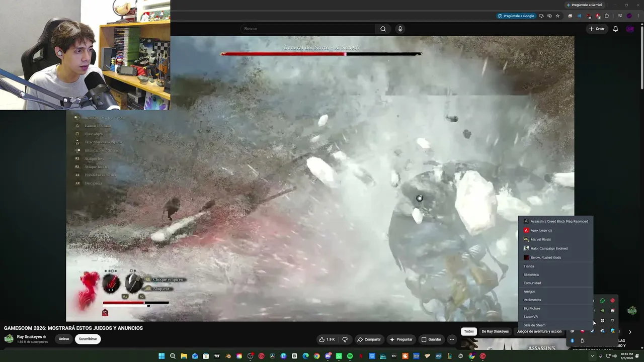
Task: Activate voice search microphone on YouTube
Action: coord(400,29)
